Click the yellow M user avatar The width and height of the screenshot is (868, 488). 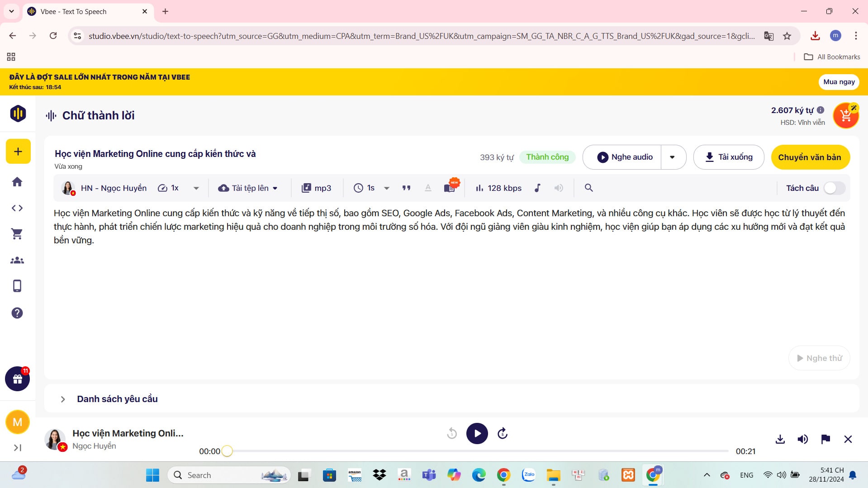[18, 422]
